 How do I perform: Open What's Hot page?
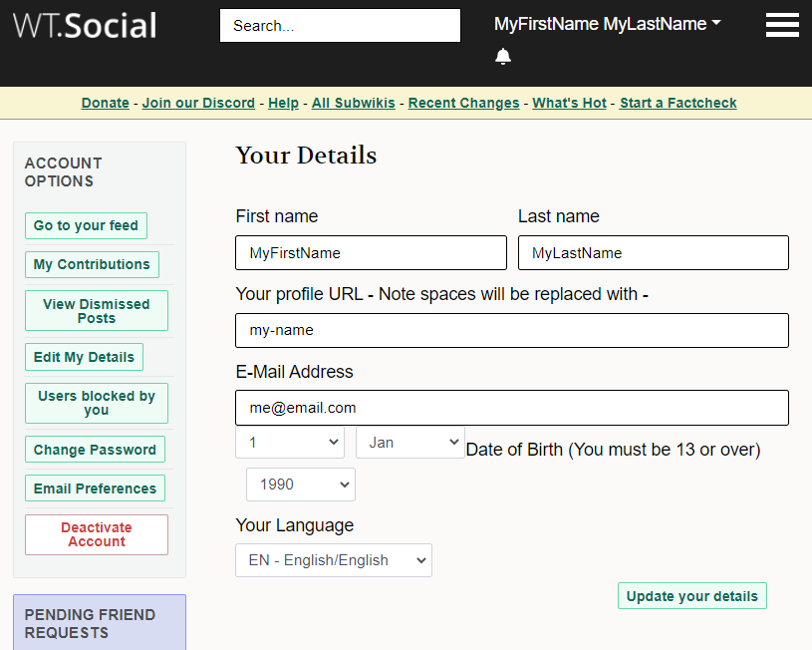pyautogui.click(x=569, y=103)
